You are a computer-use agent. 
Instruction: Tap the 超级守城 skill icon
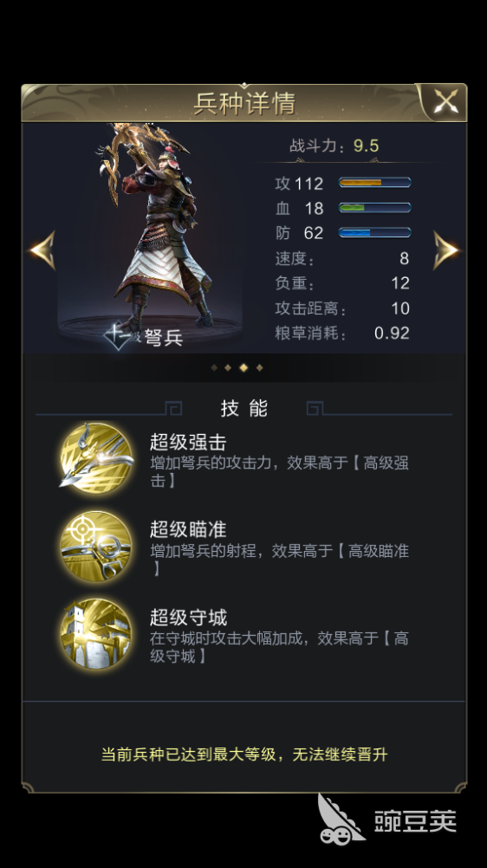[x=96, y=634]
